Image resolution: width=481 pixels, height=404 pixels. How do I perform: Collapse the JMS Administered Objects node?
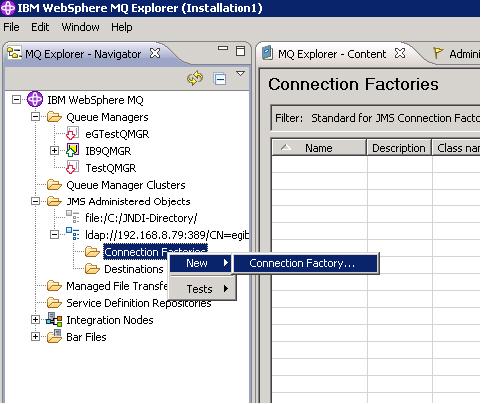pos(35,201)
